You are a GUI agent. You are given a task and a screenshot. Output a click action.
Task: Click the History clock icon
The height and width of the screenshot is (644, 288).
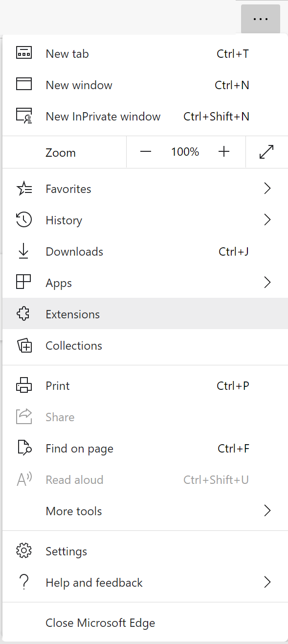tap(24, 220)
